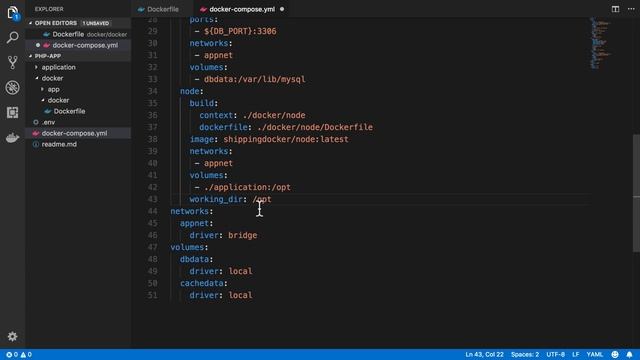This screenshot has width=640, height=360.
Task: Click the editor vertical scrollbar thumb
Action: pos(636,193)
